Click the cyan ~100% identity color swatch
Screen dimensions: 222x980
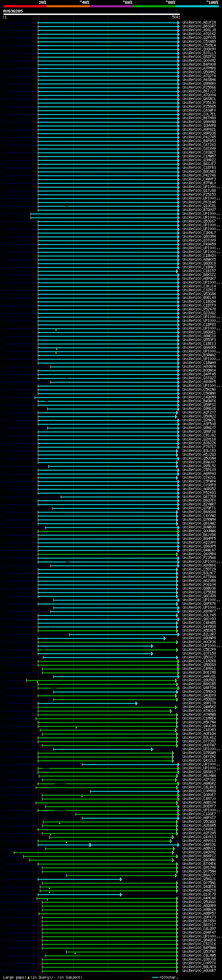[x=197, y=6]
